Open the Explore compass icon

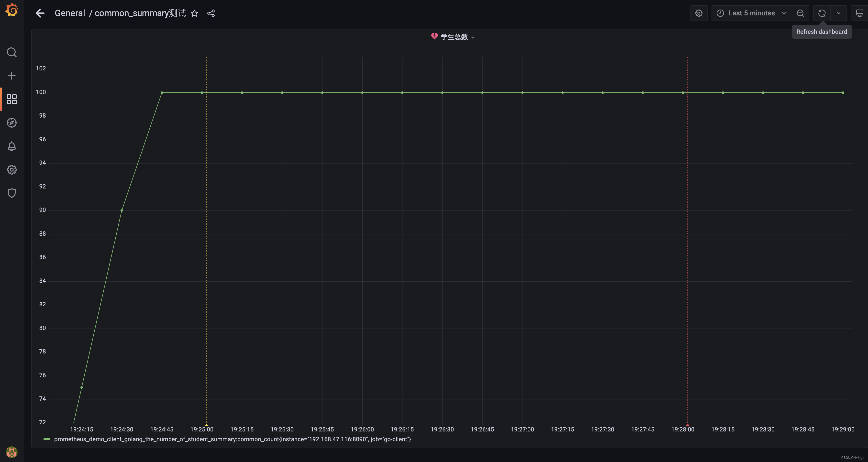point(11,123)
